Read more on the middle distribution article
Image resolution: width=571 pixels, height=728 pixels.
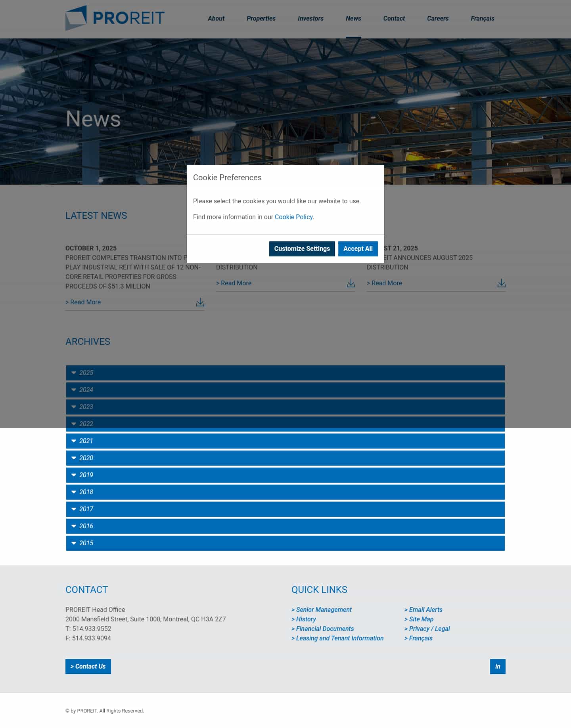(234, 283)
